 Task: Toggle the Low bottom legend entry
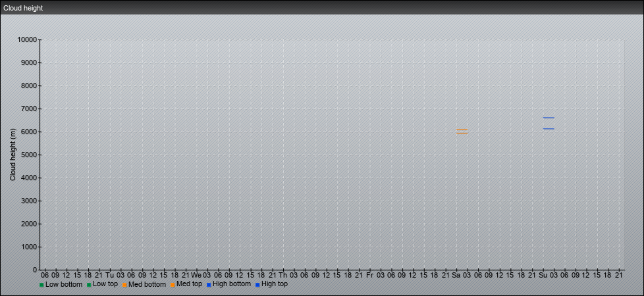coord(61,285)
